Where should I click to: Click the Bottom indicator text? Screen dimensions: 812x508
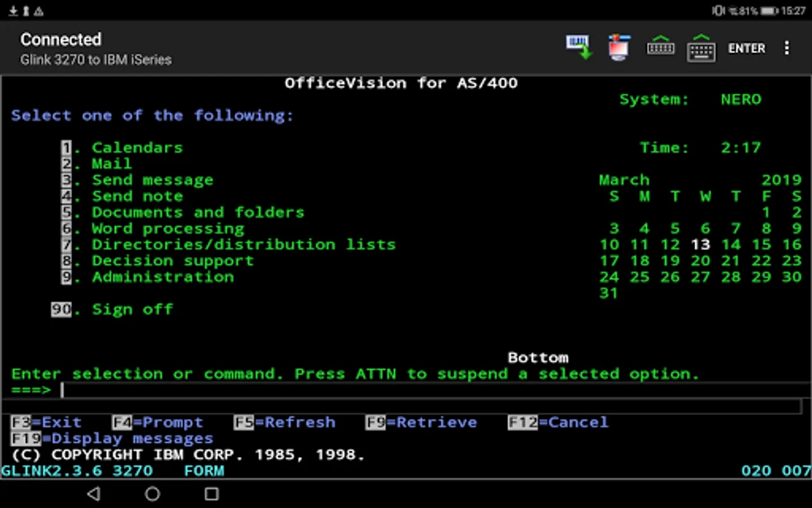[538, 358]
